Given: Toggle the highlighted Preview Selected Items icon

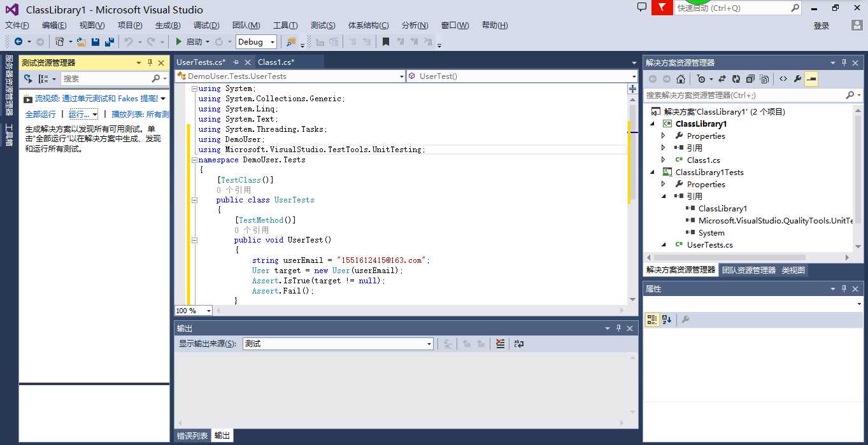Looking at the screenshot, I should [811, 79].
